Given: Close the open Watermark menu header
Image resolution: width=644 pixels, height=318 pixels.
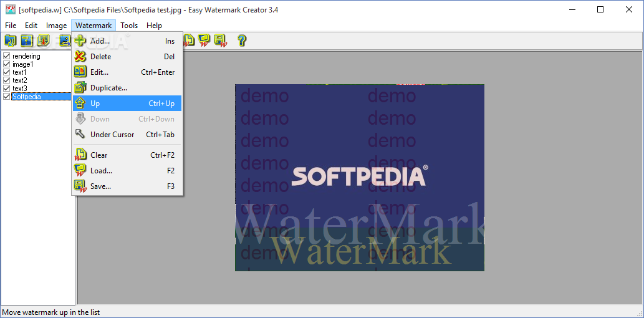Looking at the screenshot, I should pos(94,26).
